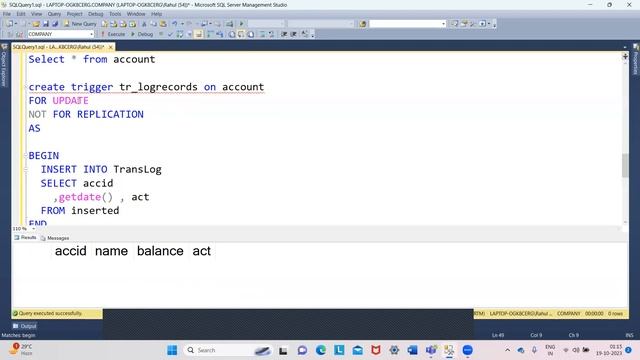
Task: Switch to the Results tab
Action: coord(25,238)
